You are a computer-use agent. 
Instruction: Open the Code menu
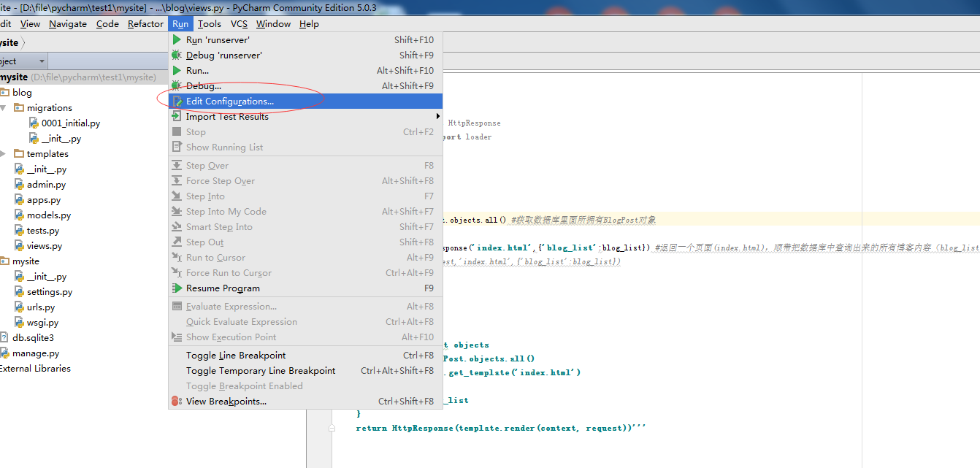pyautogui.click(x=107, y=24)
